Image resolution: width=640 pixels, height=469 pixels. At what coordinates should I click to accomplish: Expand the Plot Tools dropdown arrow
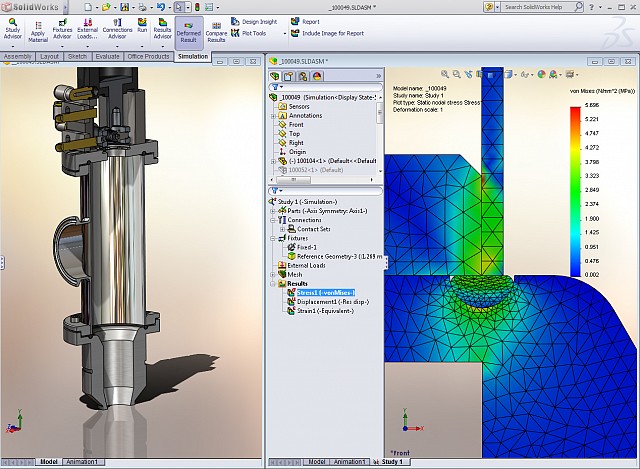pyautogui.click(x=284, y=33)
